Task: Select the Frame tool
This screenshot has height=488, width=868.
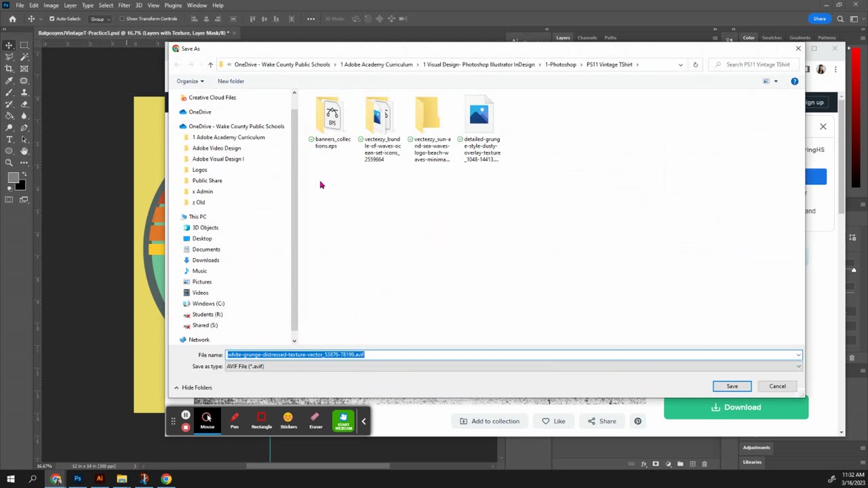Action: coord(24,68)
